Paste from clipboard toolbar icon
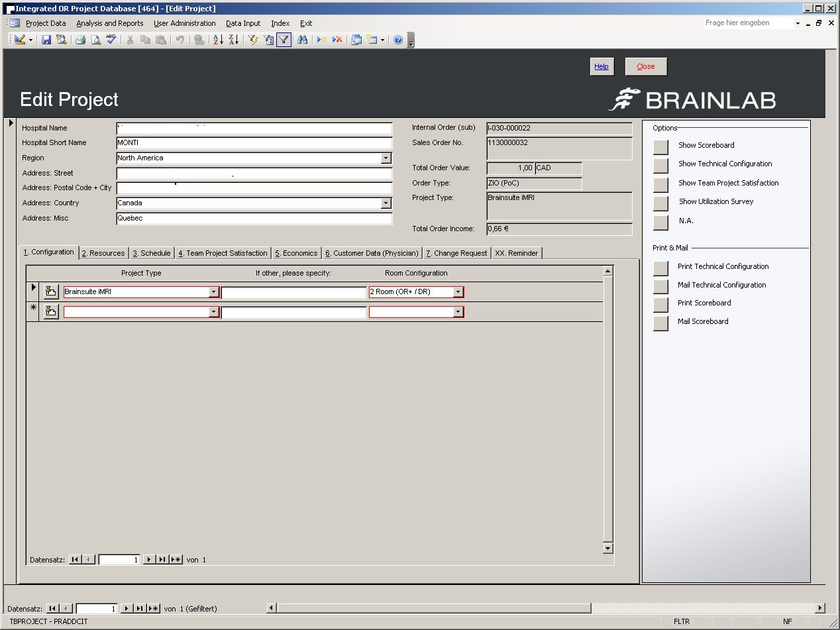Image resolution: width=840 pixels, height=630 pixels. pyautogui.click(x=160, y=40)
